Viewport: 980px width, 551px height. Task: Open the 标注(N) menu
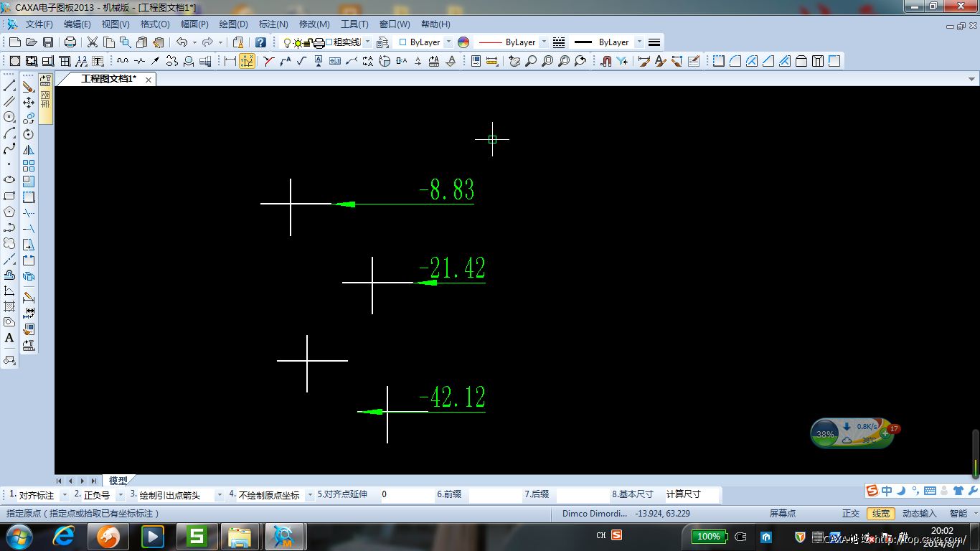(x=273, y=24)
